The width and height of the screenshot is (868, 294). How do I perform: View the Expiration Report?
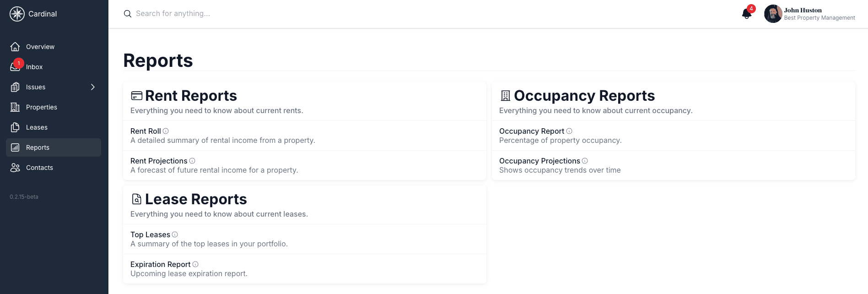161,264
